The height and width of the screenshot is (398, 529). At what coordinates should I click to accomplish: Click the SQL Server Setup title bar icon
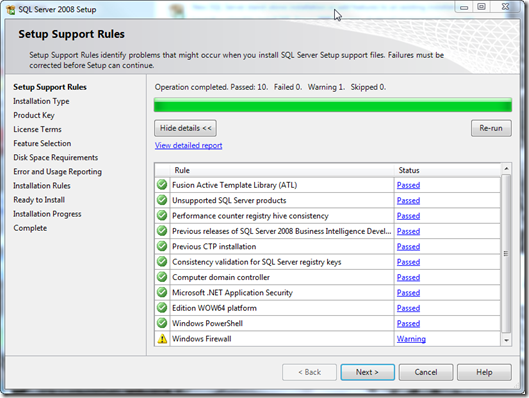(11, 9)
